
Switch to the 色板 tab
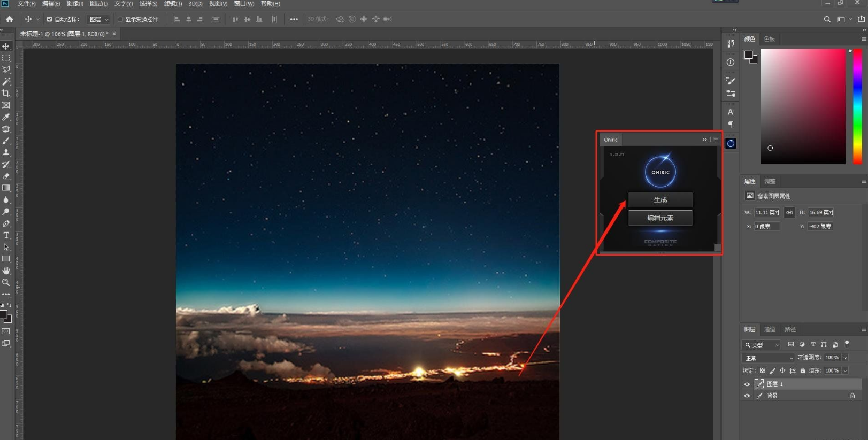[x=770, y=39]
